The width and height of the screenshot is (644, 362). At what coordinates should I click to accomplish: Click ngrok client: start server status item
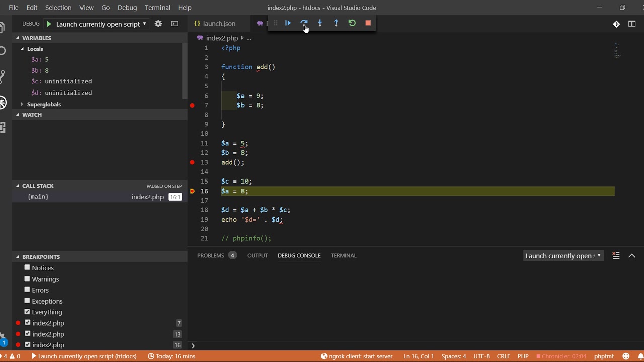357,356
